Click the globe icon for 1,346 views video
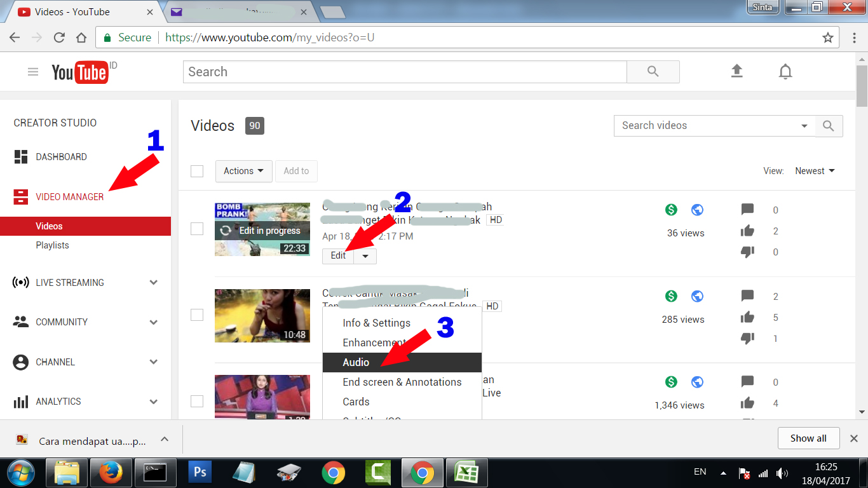 tap(697, 382)
